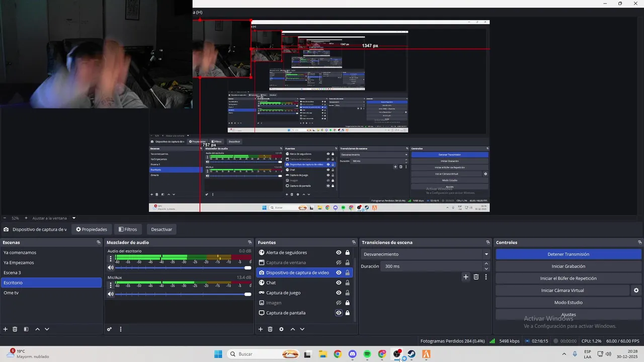Hide Alerta de seguidores source
The width and height of the screenshot is (644, 362).
click(x=339, y=252)
